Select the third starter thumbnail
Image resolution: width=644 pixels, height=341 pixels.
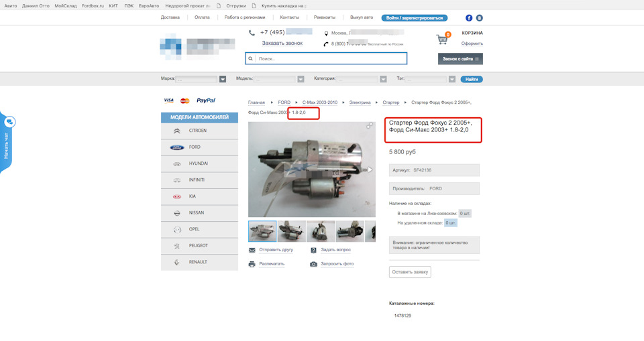pos(321,231)
